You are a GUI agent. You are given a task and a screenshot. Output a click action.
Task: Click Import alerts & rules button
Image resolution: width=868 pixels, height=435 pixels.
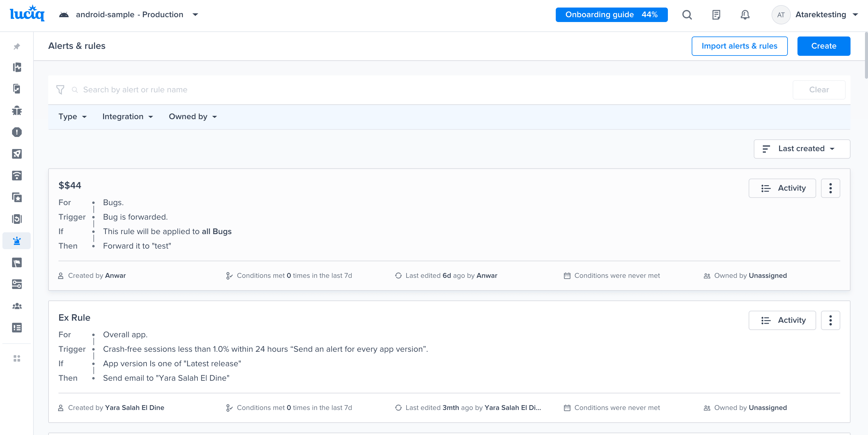tap(739, 46)
